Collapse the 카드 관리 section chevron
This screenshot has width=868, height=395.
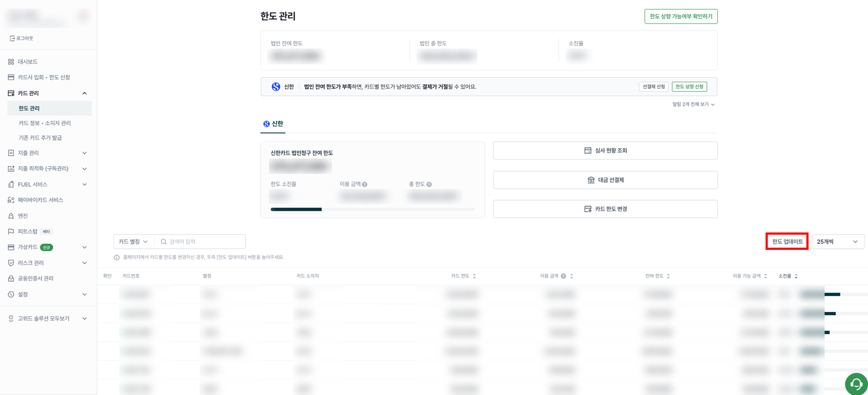coord(85,93)
